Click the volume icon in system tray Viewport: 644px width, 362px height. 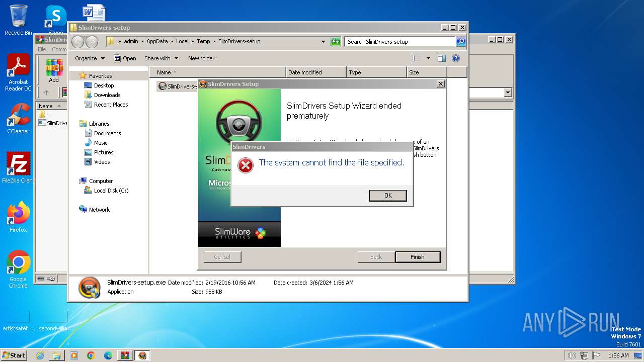pyautogui.click(x=572, y=355)
